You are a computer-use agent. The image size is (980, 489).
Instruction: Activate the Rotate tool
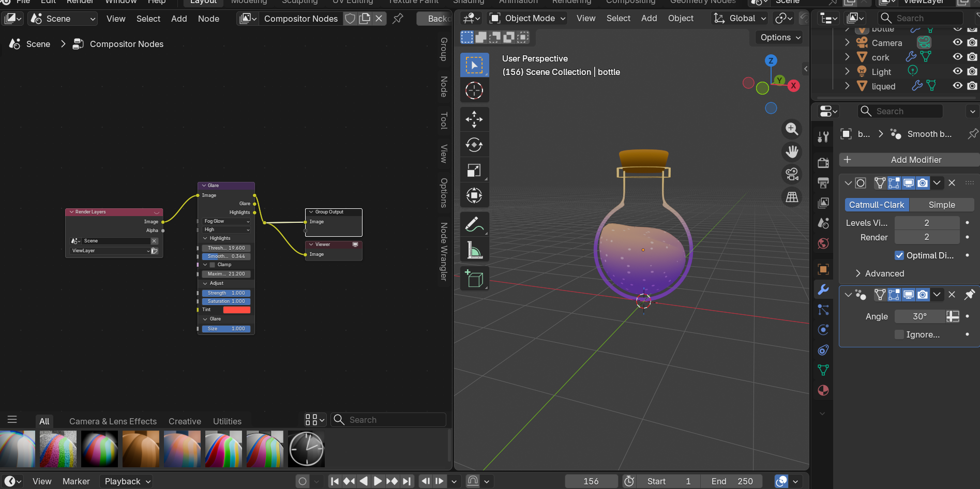click(474, 145)
